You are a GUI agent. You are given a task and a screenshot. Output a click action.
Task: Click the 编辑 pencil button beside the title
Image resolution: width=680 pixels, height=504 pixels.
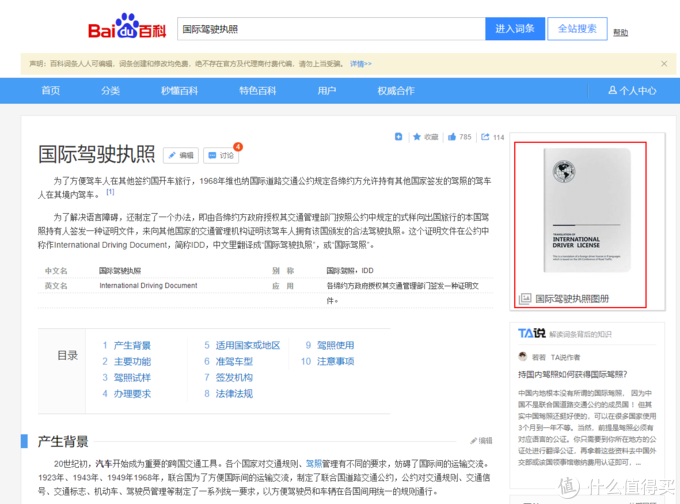[x=181, y=155]
